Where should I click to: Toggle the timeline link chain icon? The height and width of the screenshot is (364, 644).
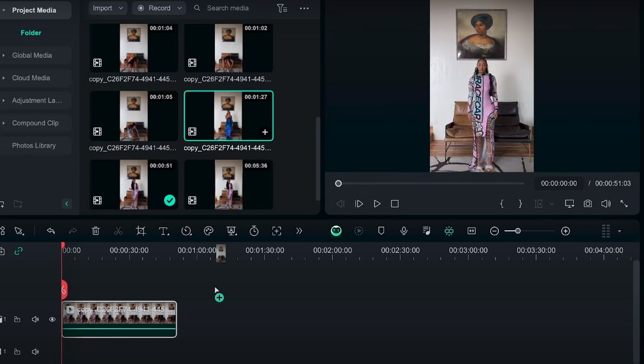18,251
